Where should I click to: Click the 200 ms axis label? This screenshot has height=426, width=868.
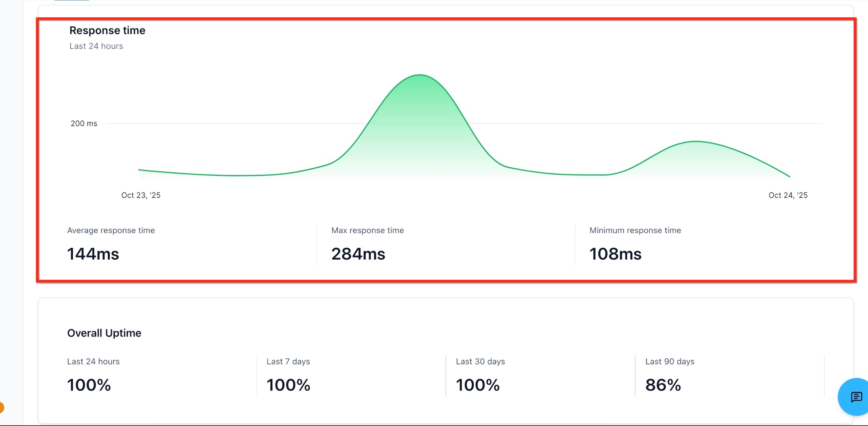pyautogui.click(x=84, y=123)
